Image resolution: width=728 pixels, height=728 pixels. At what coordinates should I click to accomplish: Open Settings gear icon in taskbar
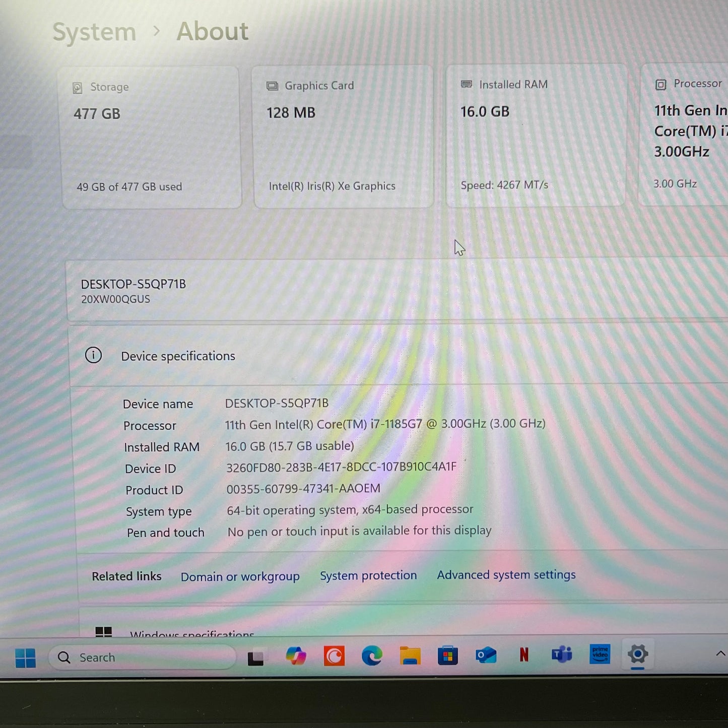pyautogui.click(x=638, y=654)
